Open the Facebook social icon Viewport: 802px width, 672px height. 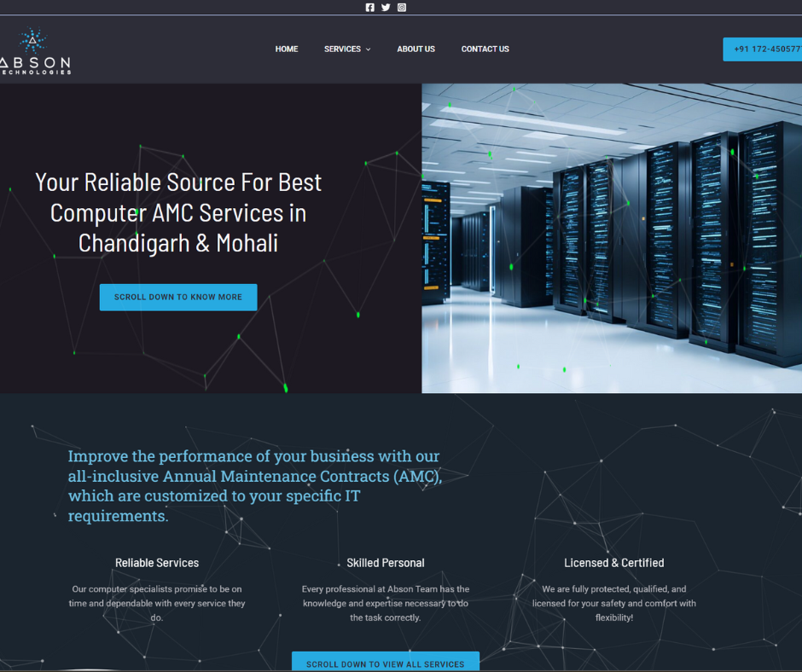click(x=370, y=8)
